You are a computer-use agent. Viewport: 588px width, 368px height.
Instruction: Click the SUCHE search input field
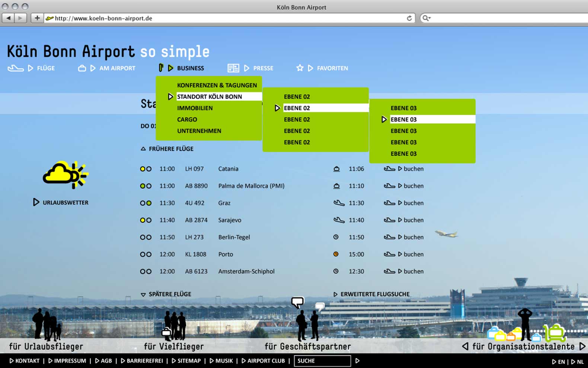[322, 361]
